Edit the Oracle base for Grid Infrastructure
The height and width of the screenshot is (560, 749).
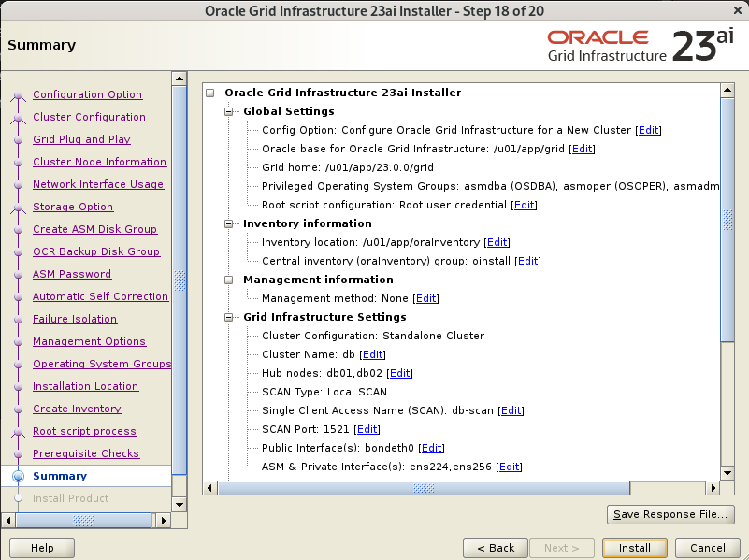(582, 149)
